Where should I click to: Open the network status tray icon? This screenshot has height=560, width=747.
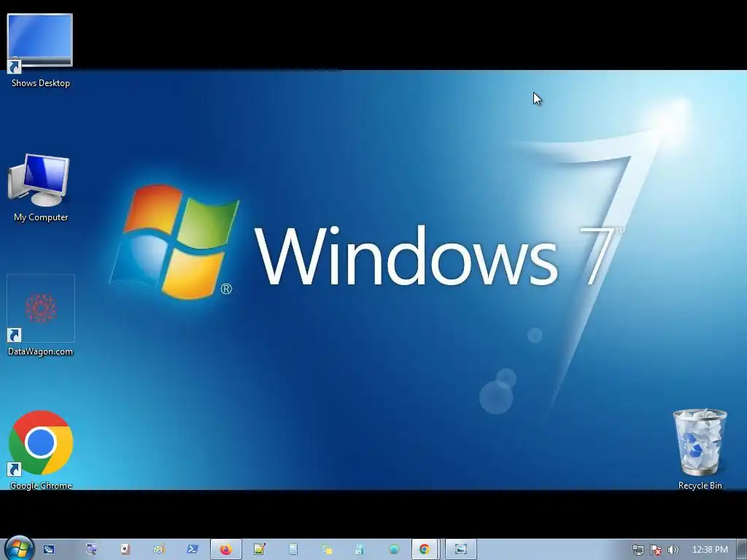coord(638,550)
